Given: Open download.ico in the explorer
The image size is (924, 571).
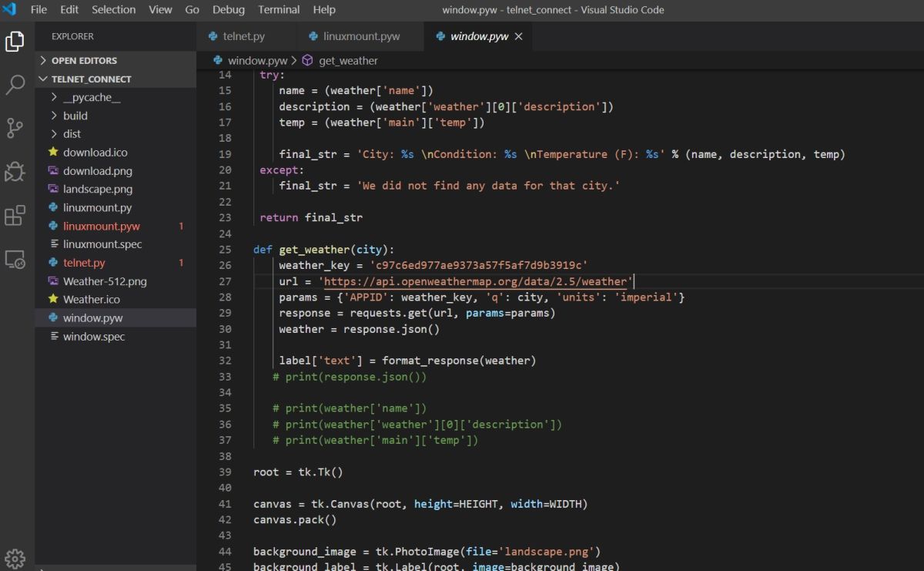Looking at the screenshot, I should [115, 153].
